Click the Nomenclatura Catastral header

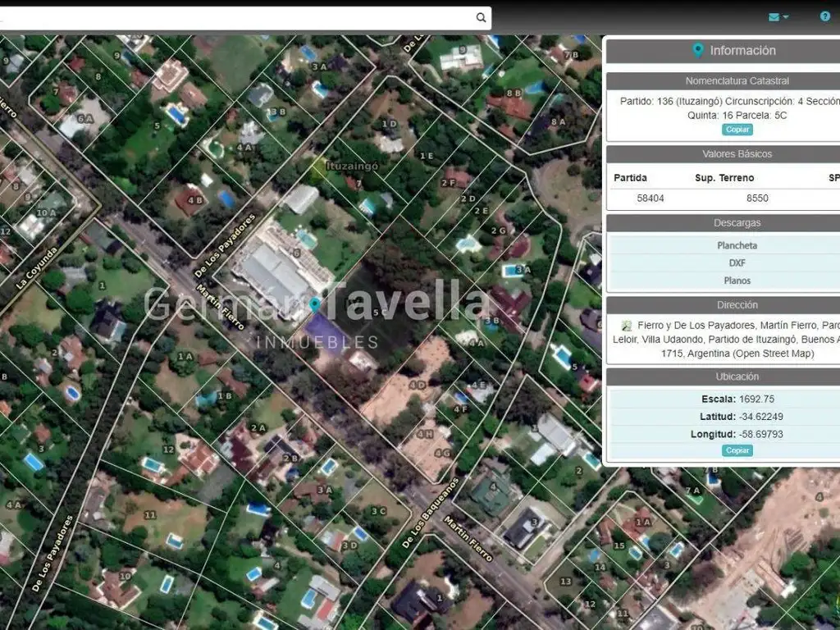tap(737, 81)
